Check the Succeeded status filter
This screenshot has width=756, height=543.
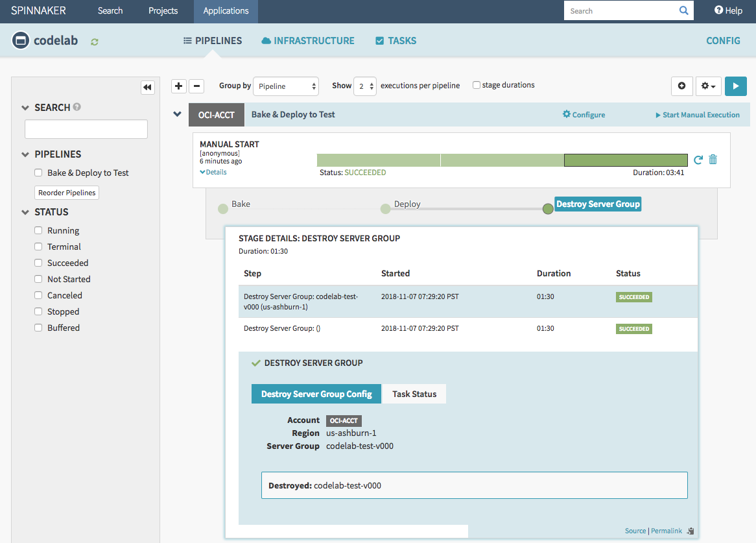click(x=38, y=263)
